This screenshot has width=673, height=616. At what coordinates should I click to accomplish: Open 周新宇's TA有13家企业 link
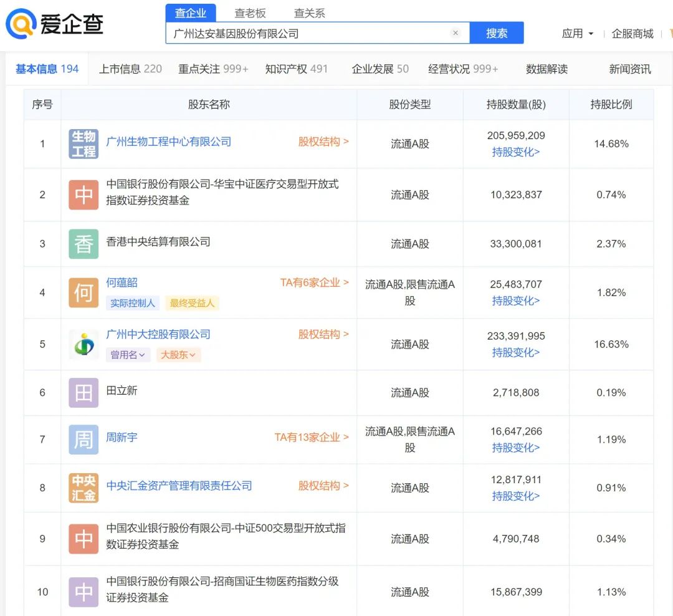tap(311, 437)
